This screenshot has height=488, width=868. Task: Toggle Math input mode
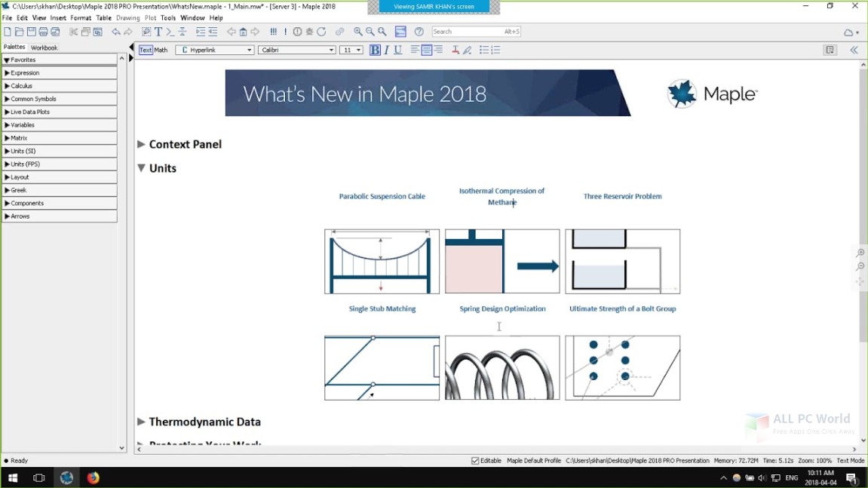click(161, 50)
